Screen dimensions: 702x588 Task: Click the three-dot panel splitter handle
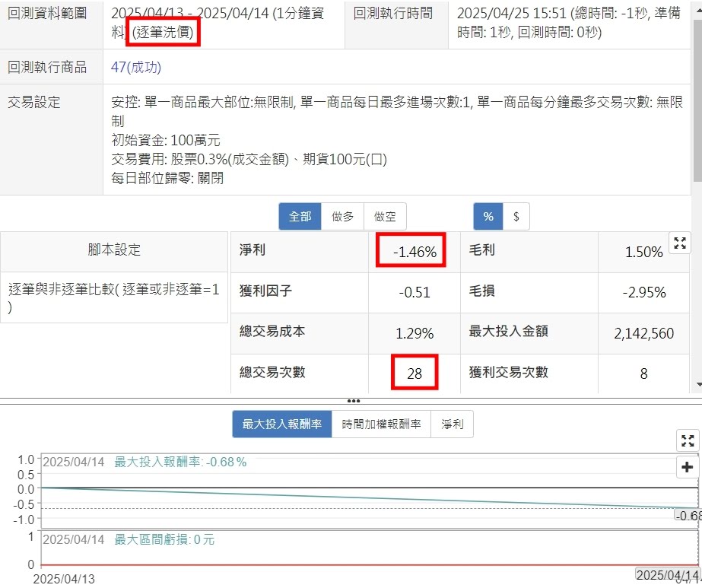(x=353, y=400)
